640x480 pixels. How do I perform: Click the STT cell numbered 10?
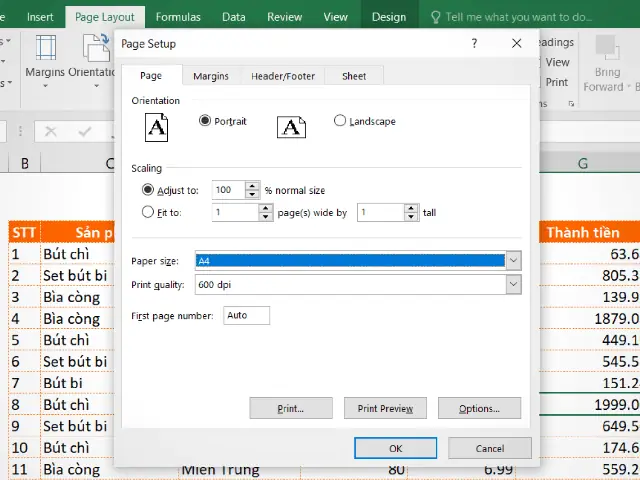click(24, 448)
